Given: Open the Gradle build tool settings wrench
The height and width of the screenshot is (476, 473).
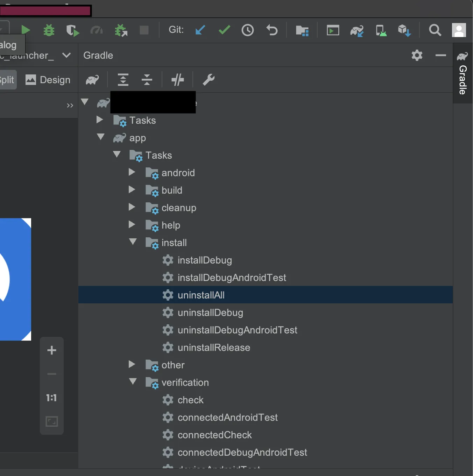Looking at the screenshot, I should coord(209,80).
